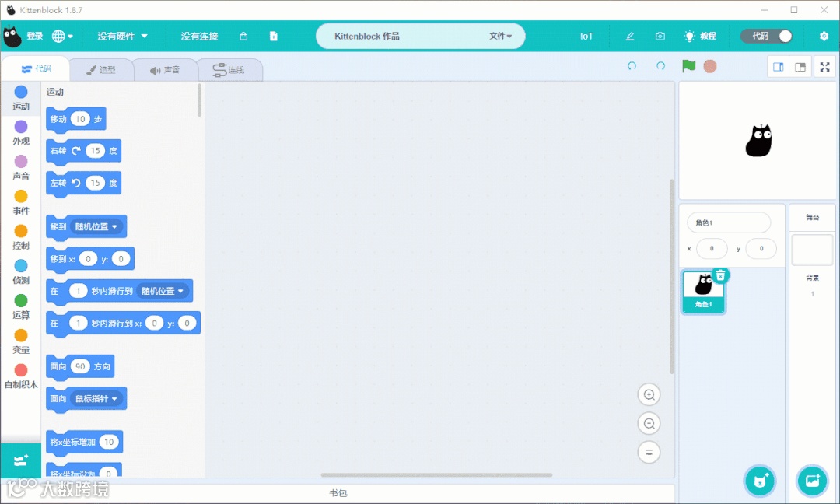The height and width of the screenshot is (504, 840).
Task: Click the 右转 15 度 block
Action: click(83, 151)
